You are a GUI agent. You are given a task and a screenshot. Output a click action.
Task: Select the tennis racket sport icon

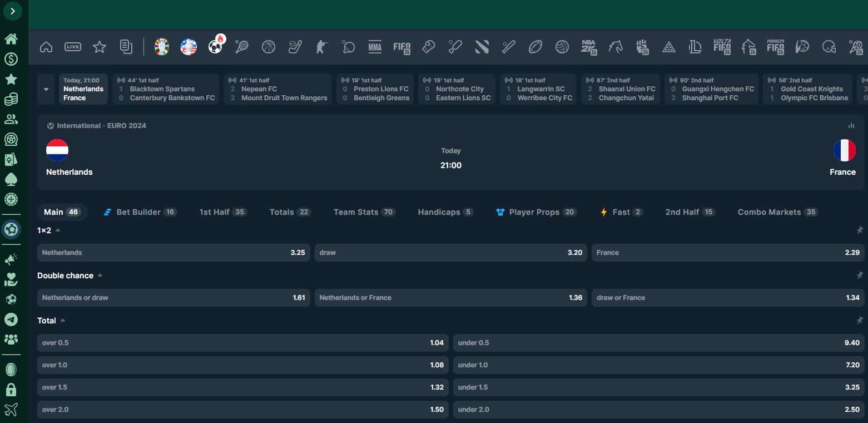pyautogui.click(x=242, y=47)
